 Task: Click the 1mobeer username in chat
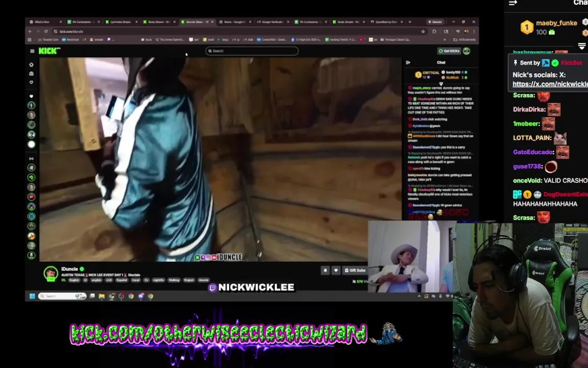(x=526, y=124)
